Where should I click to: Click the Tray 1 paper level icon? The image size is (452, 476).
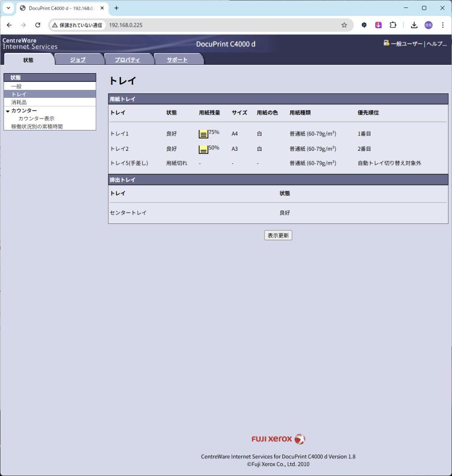pyautogui.click(x=203, y=134)
